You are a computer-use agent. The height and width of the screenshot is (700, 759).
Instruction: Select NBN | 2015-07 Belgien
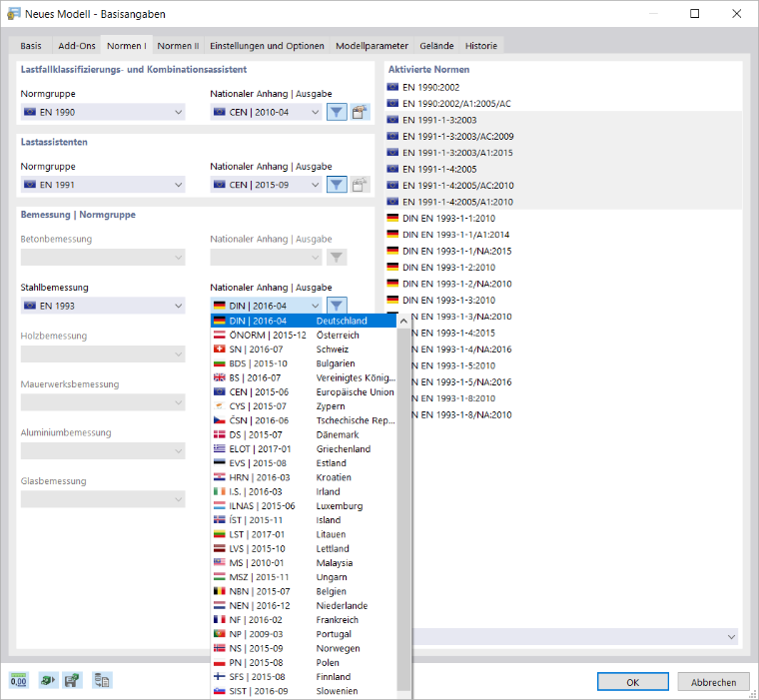(x=304, y=591)
